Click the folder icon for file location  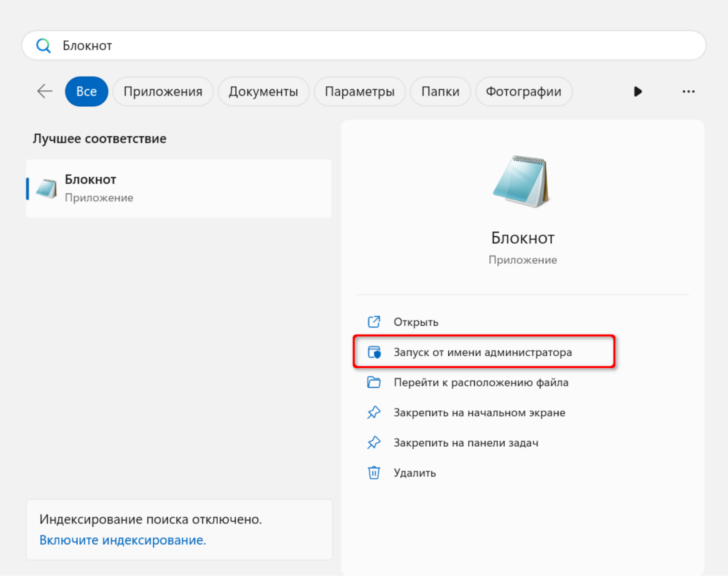click(x=374, y=383)
